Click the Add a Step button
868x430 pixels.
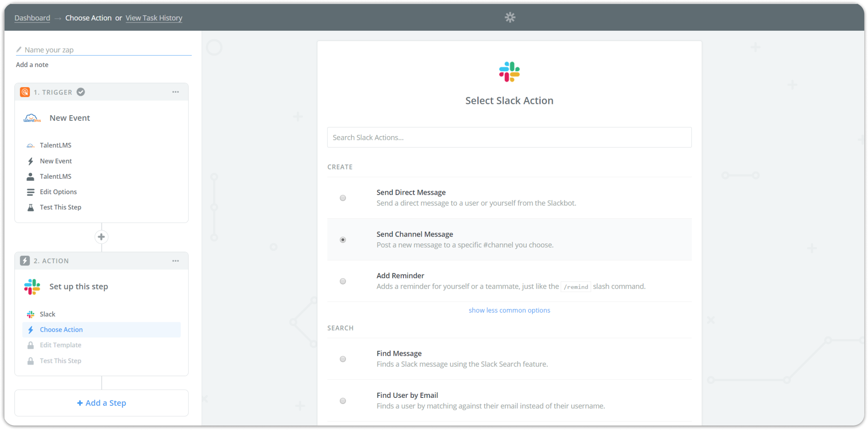(x=101, y=403)
